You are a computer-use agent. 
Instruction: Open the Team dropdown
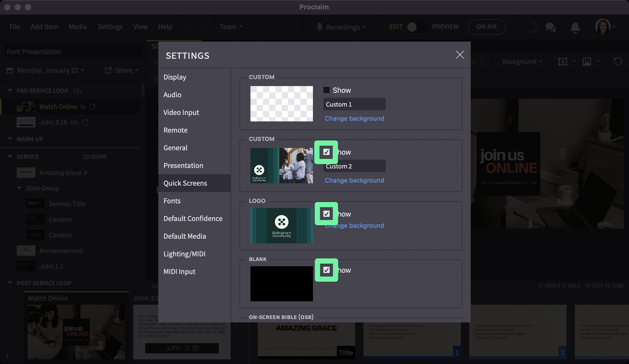coord(231,27)
